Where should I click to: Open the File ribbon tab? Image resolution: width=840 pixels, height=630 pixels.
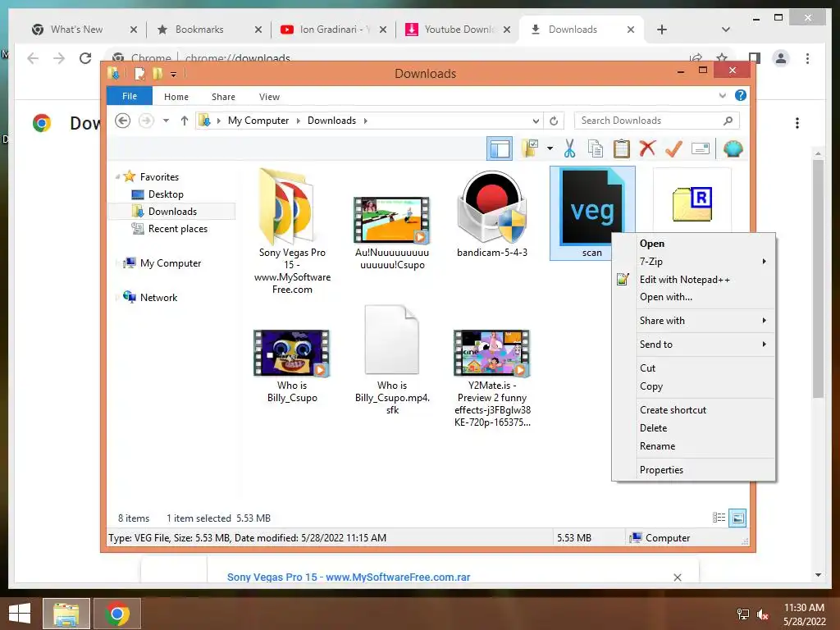click(130, 96)
